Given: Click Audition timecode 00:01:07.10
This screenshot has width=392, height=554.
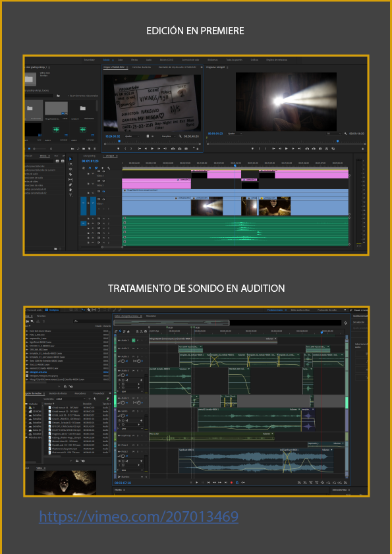Looking at the screenshot, I should click(x=123, y=483).
